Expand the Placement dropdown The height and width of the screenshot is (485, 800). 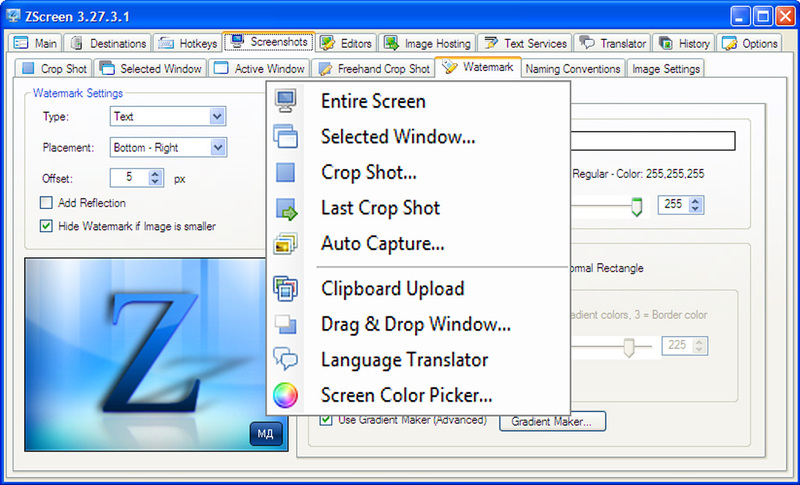point(218,147)
